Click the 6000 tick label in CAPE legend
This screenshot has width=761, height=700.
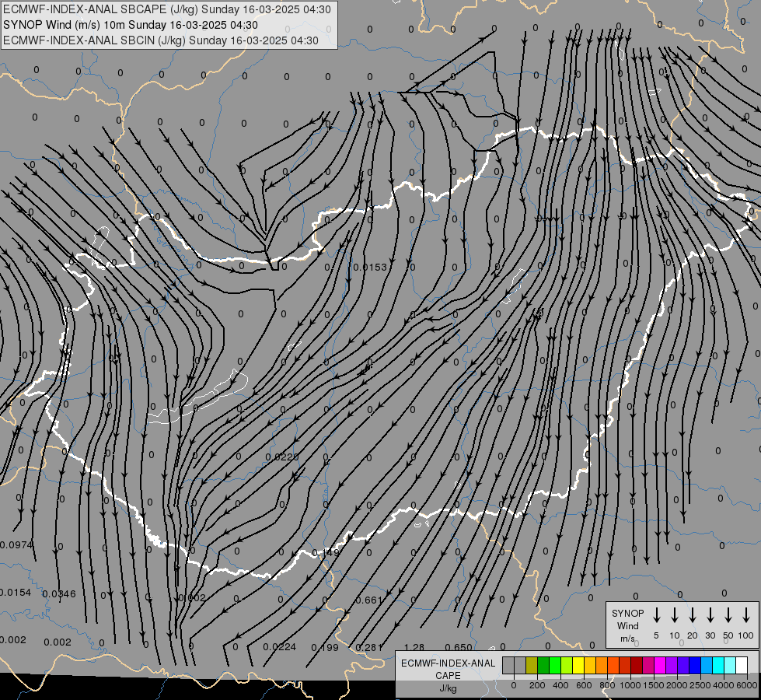[747, 685]
